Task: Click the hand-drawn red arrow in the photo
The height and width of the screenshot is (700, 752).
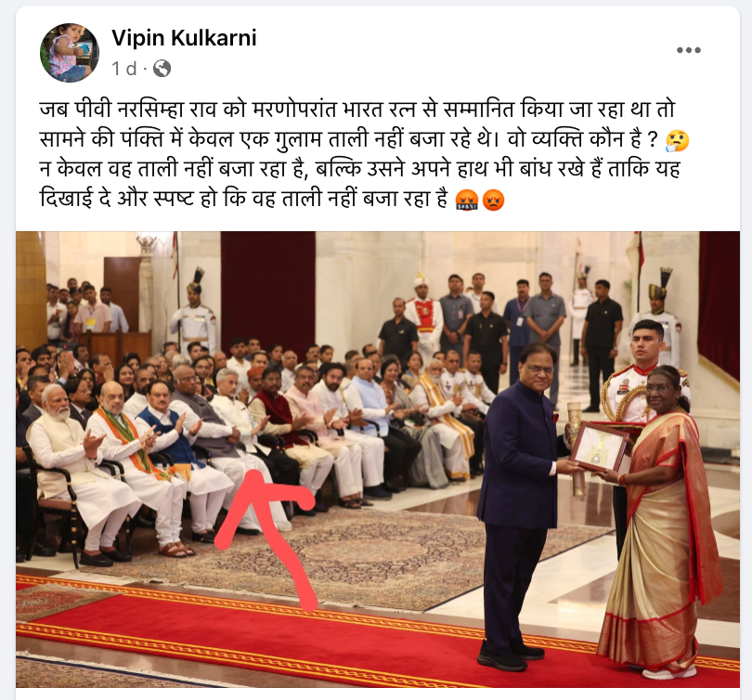Action: pos(266,537)
